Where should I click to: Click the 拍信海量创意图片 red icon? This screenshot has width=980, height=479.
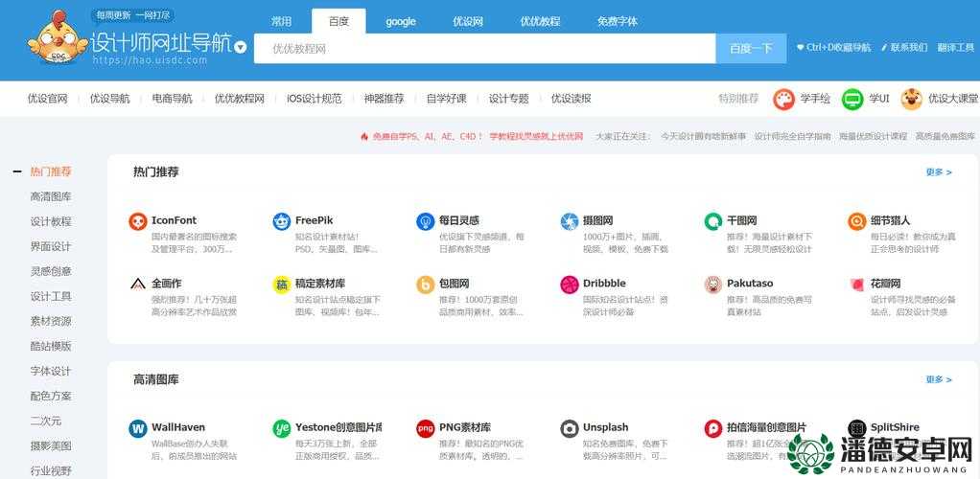point(713,428)
